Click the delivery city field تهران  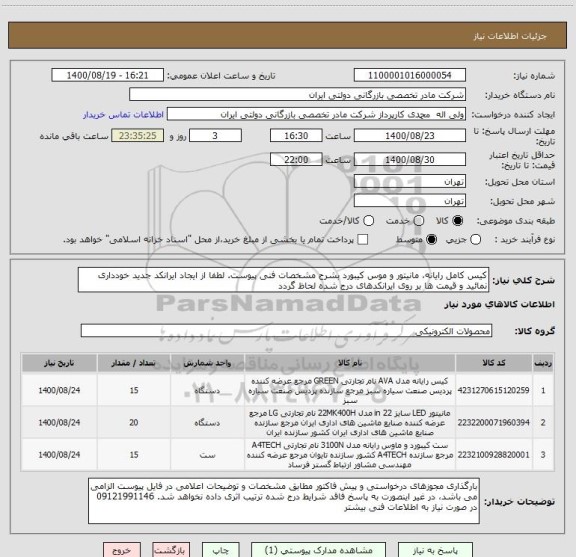pos(410,201)
